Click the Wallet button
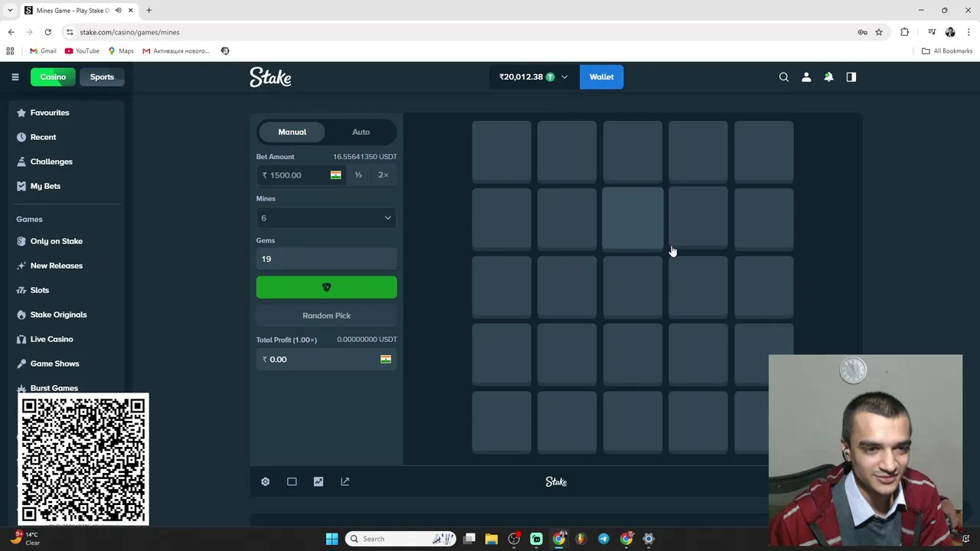Viewport: 980px width, 551px height. [x=602, y=77]
